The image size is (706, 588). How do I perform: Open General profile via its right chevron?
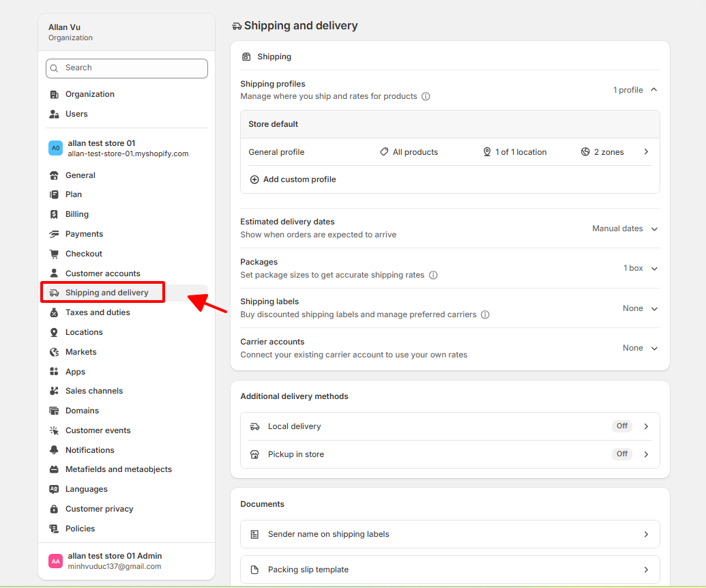(646, 151)
